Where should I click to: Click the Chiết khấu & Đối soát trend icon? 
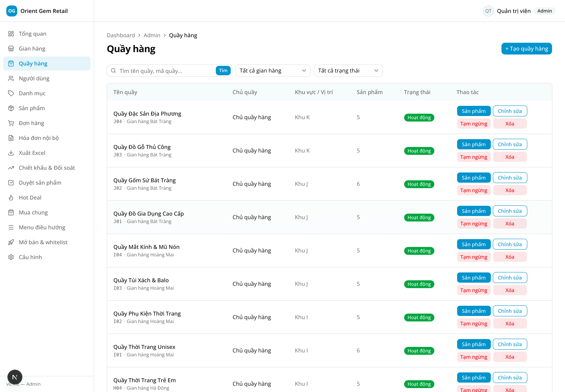point(11,168)
